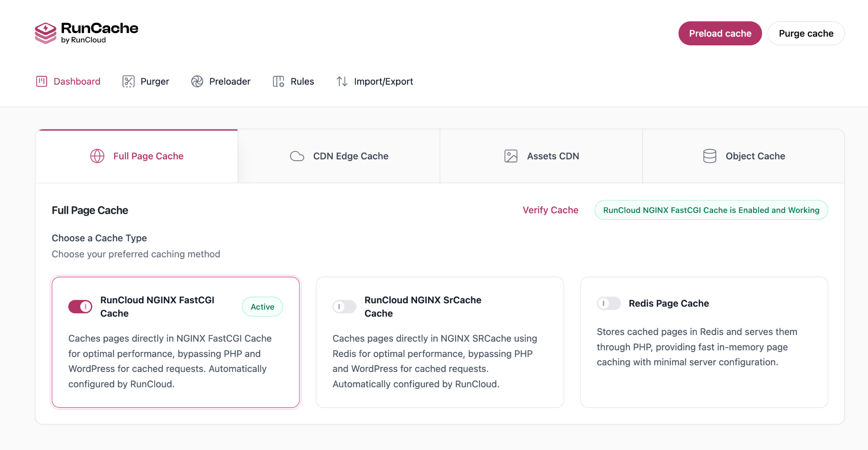Screen dimensions: 868x450
Task: Click the Import/Export arrows icon
Action: (342, 81)
